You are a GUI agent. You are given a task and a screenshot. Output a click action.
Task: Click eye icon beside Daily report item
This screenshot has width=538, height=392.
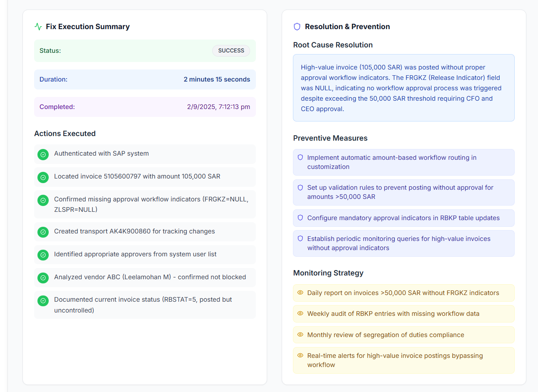300,293
